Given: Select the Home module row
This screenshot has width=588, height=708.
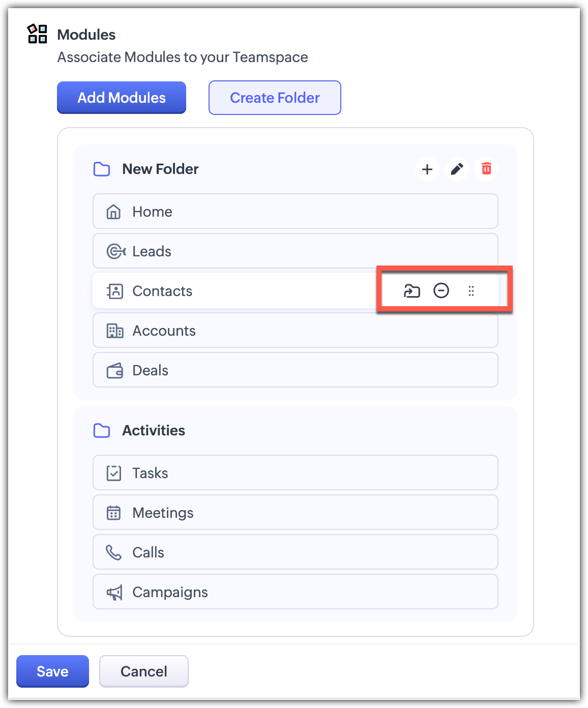Looking at the screenshot, I should pyautogui.click(x=295, y=212).
